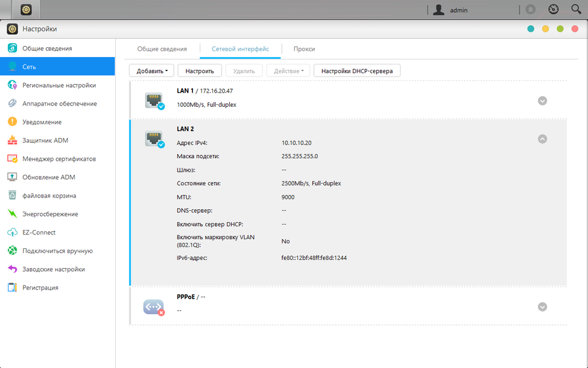Open the EZ-Connect cloud icon
Screen dimensions: 588x368
[x=12, y=232]
